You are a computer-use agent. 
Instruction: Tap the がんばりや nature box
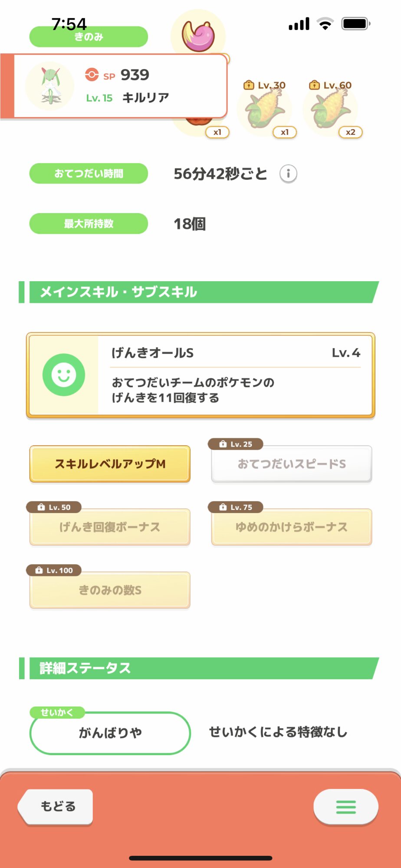click(110, 733)
